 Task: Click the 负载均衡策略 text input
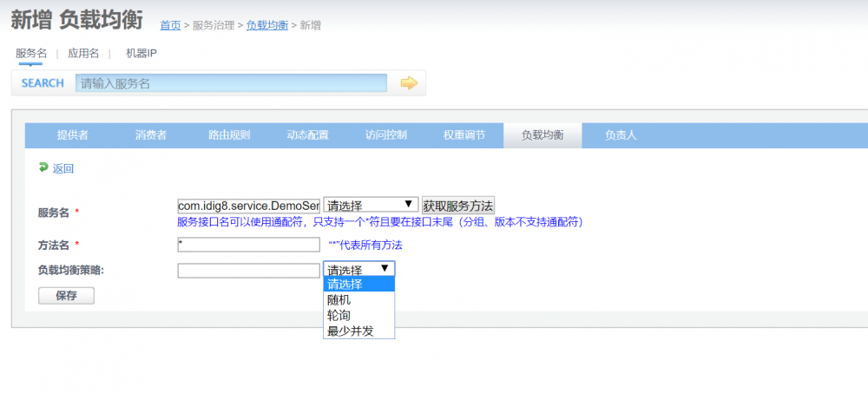[248, 271]
